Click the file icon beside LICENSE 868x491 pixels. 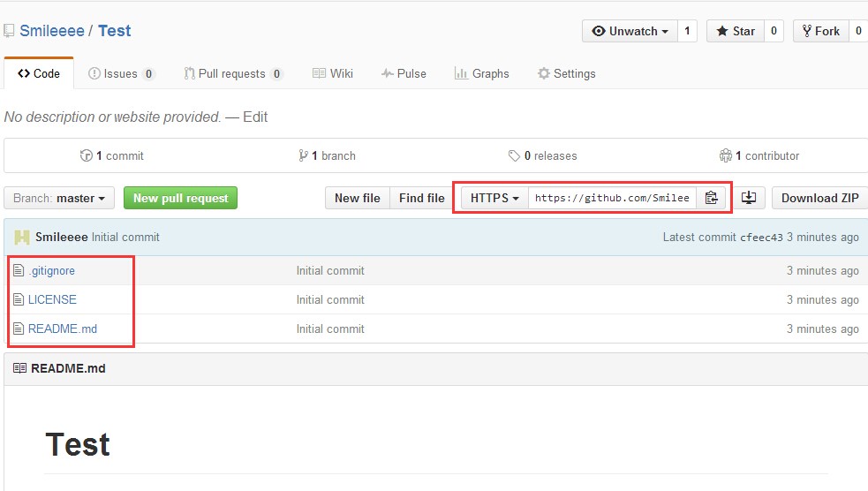pyautogui.click(x=19, y=299)
